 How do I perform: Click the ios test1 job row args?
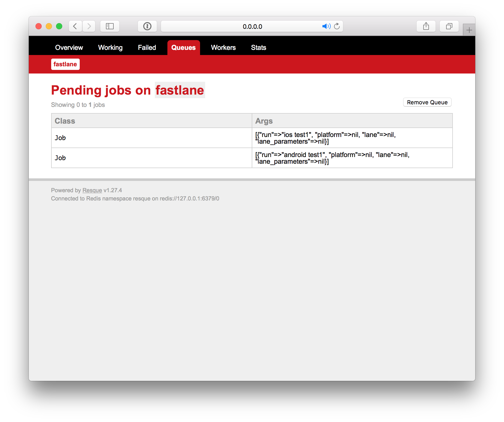(x=325, y=138)
